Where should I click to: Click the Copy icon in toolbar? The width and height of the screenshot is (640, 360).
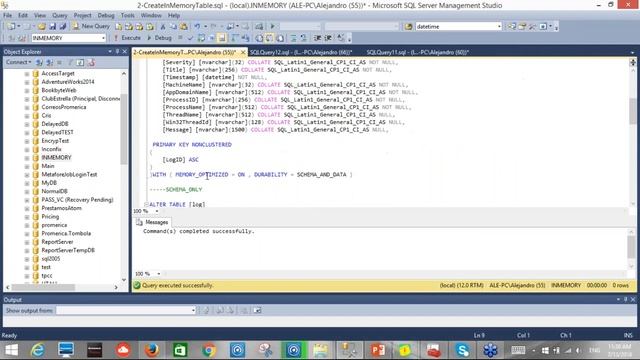coord(173,26)
